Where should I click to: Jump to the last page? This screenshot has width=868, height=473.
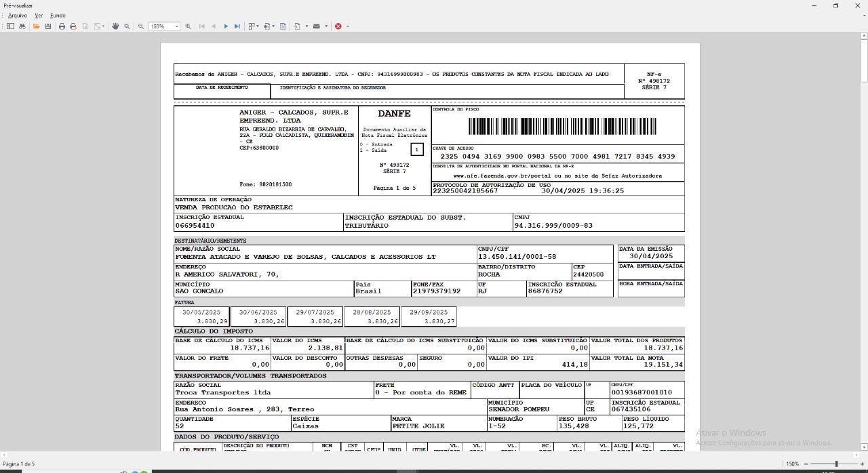(x=237, y=26)
